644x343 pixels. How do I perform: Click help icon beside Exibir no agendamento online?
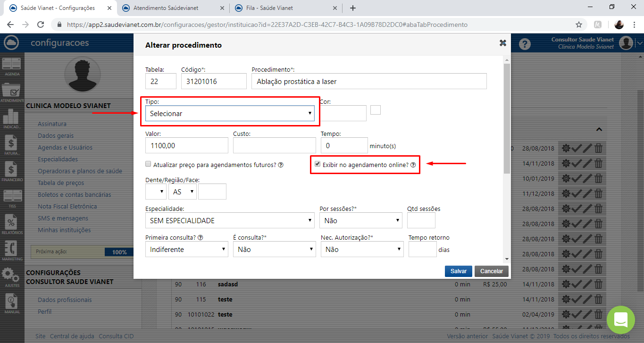click(413, 165)
